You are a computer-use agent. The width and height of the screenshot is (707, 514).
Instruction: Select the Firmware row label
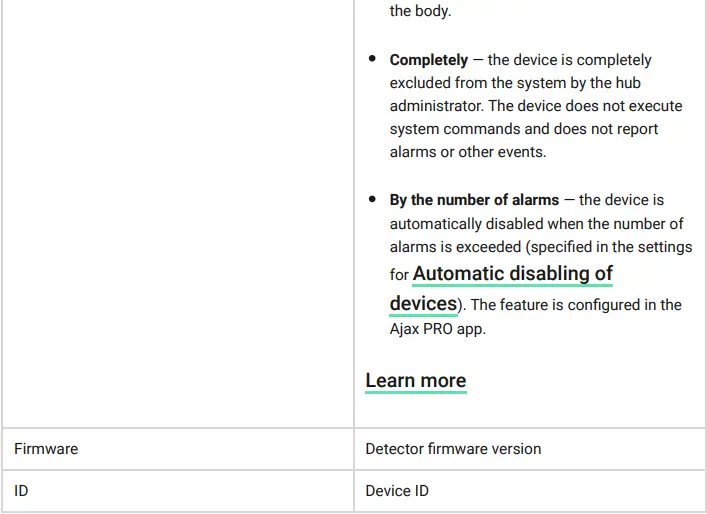click(46, 449)
